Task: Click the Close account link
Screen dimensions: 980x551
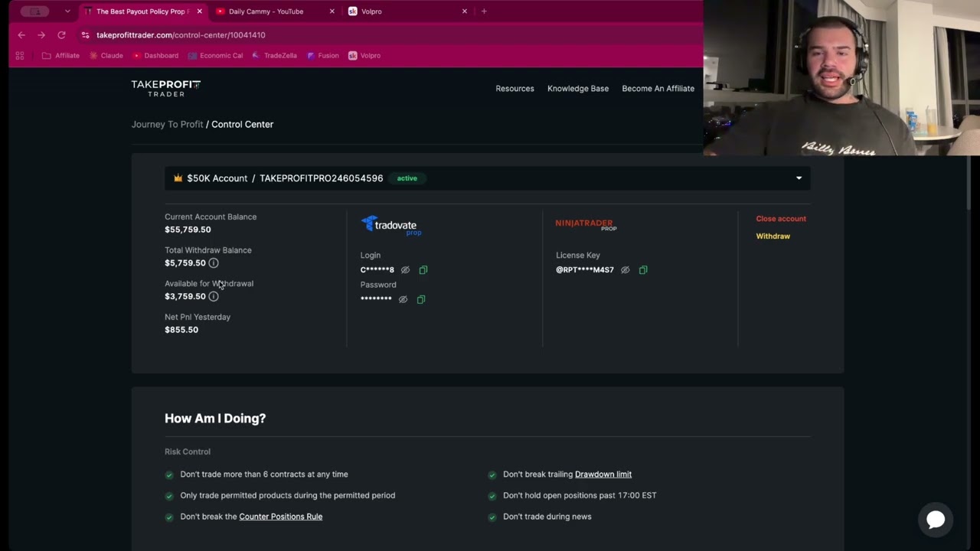Action: (781, 219)
